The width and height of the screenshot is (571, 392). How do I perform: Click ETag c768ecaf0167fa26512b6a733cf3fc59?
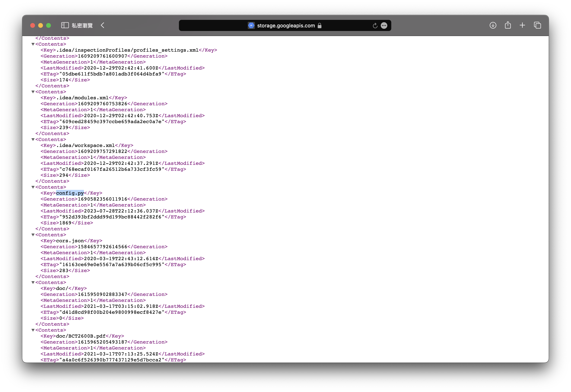click(112, 169)
